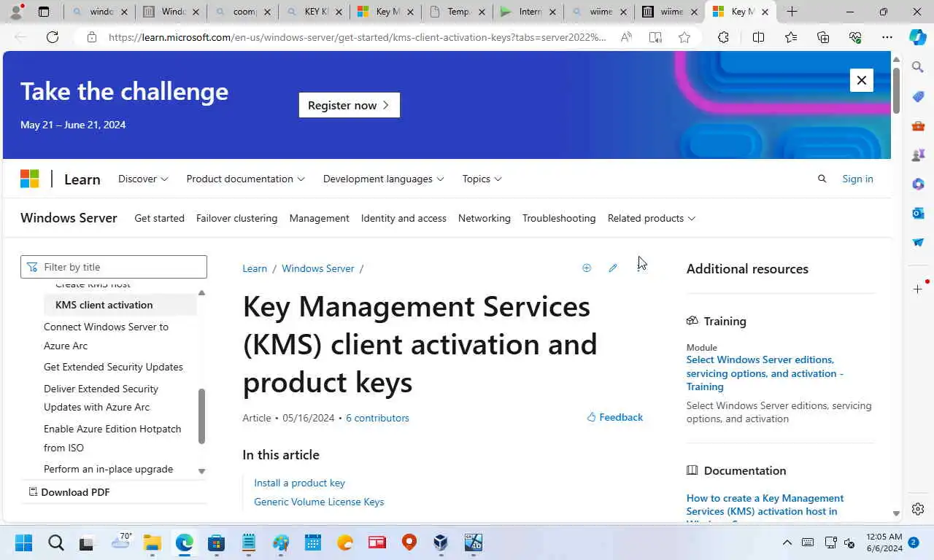The image size is (934, 560).
Task: Open a new tab with plus icon
Action: tap(792, 12)
